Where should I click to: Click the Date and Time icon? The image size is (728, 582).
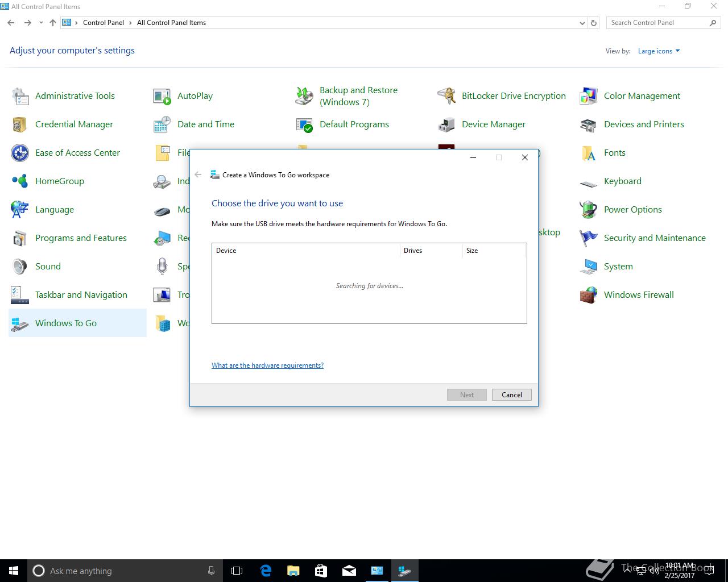(x=162, y=124)
